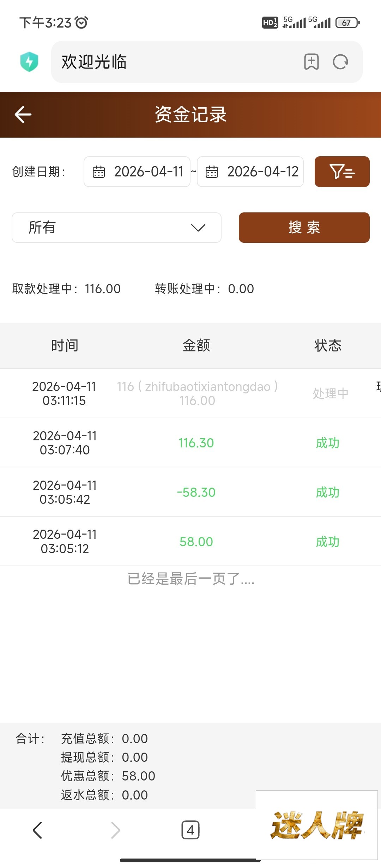This screenshot has width=381, height=868.
Task: Select the -58.30 transaction row
Action: (196, 492)
